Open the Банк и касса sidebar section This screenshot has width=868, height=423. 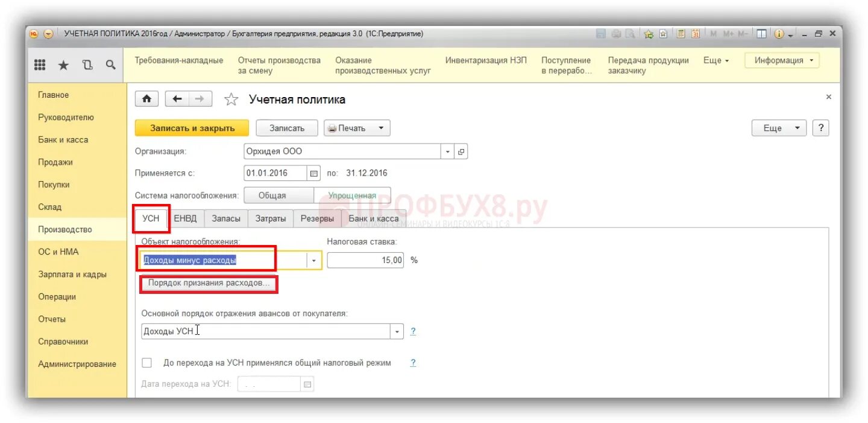tap(63, 139)
